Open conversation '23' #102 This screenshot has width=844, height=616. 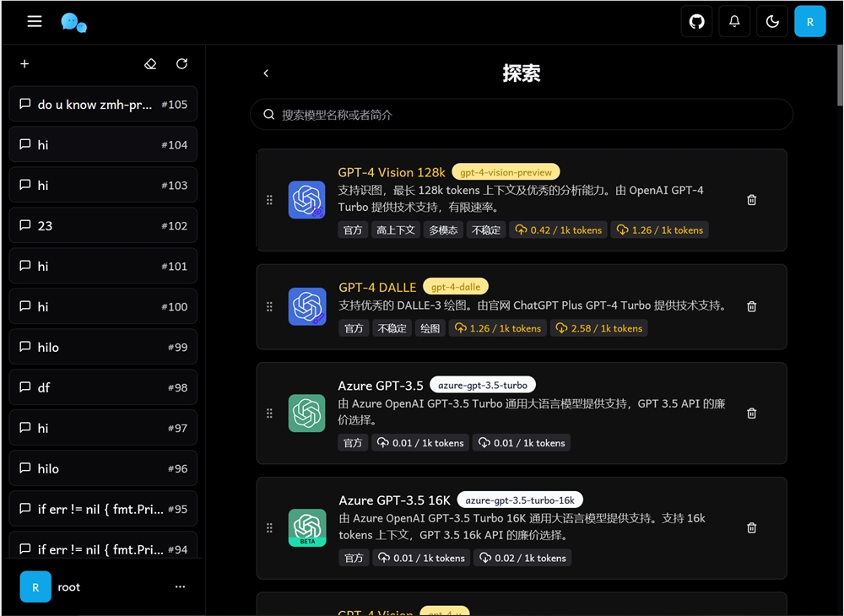(103, 225)
